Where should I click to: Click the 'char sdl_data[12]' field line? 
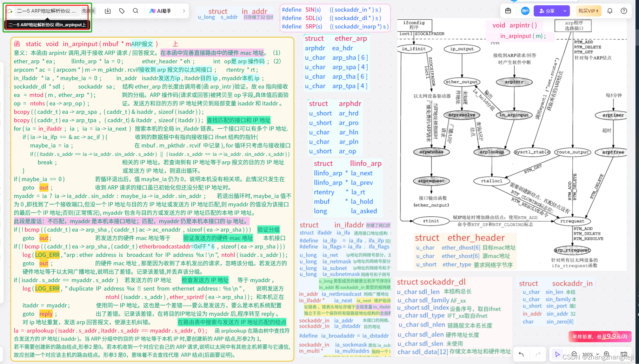click(x=454, y=352)
